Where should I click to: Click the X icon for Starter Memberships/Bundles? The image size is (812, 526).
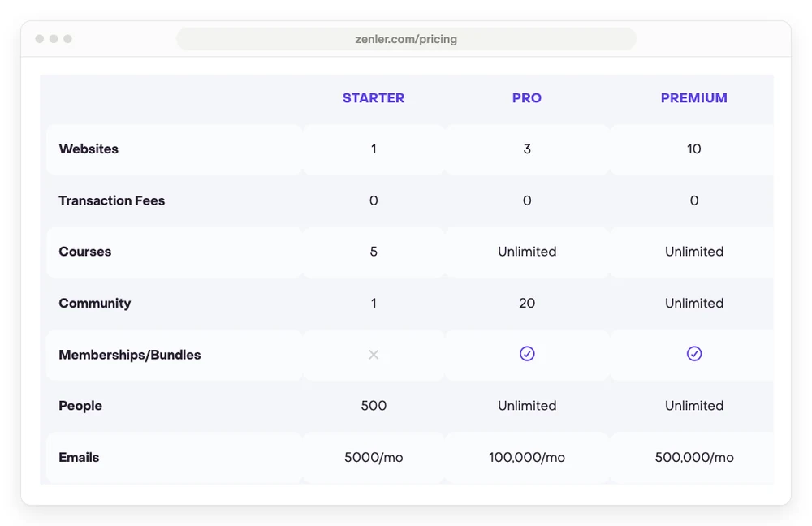pyautogui.click(x=374, y=355)
